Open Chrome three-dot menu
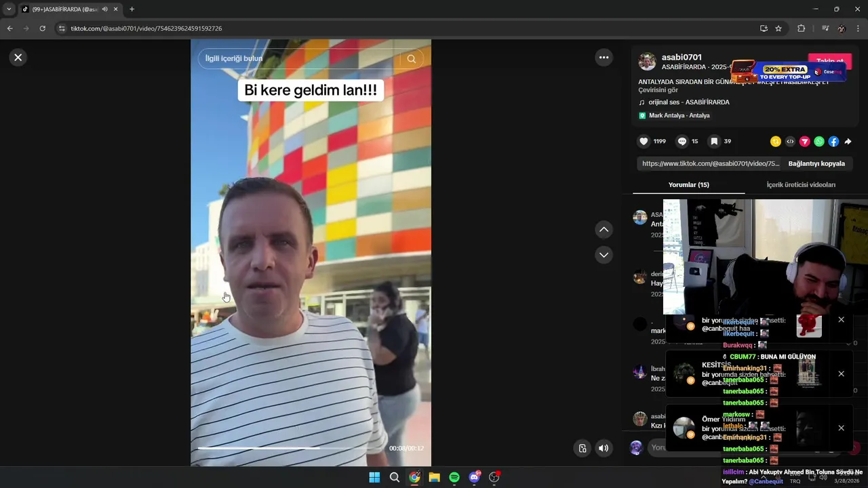Image resolution: width=868 pixels, height=488 pixels. [x=859, y=28]
